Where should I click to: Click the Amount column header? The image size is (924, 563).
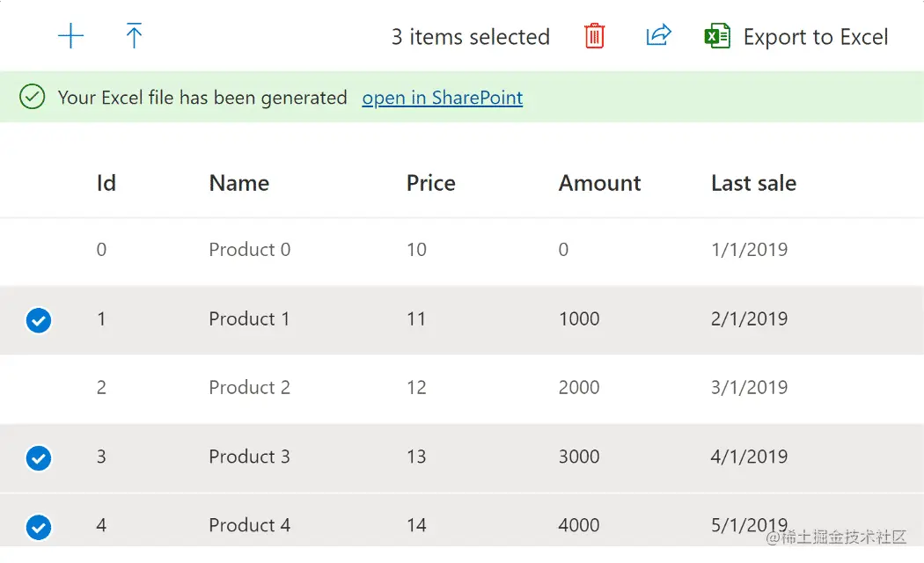coord(599,183)
